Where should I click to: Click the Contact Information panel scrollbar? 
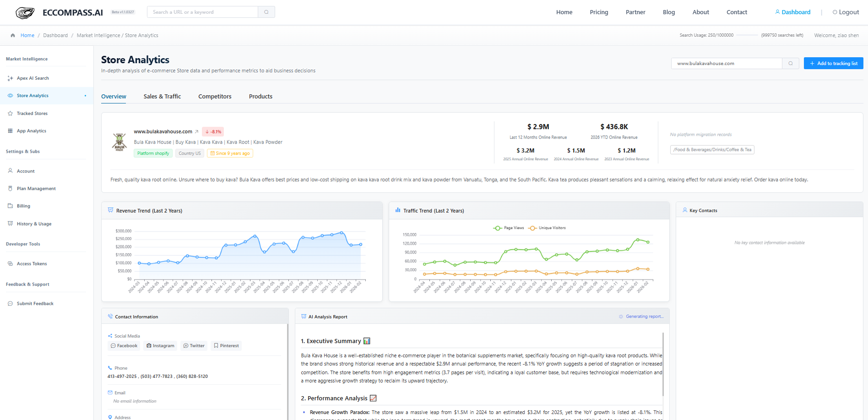[x=288, y=372]
